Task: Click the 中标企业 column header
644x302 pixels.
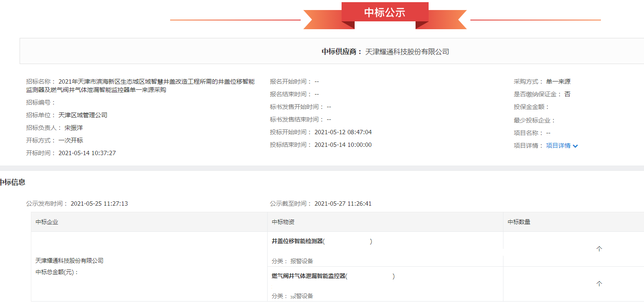Action: pos(47,222)
